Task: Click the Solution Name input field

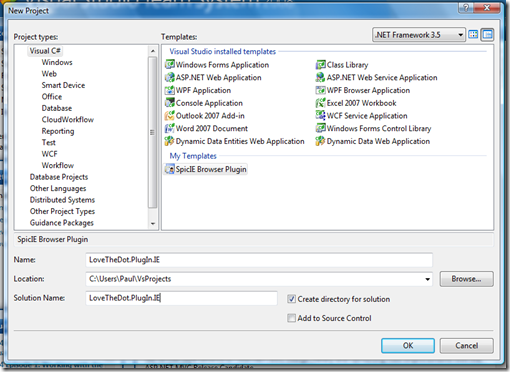Action: (x=181, y=298)
